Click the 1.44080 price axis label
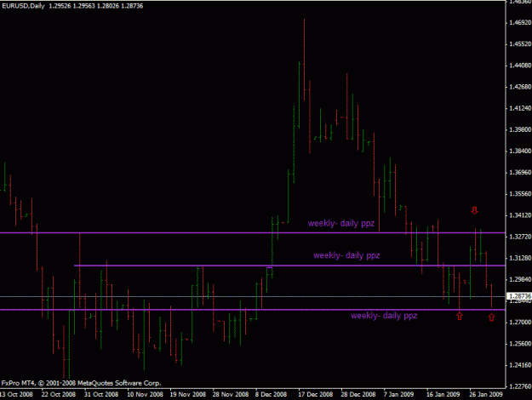The image size is (532, 400). point(520,66)
